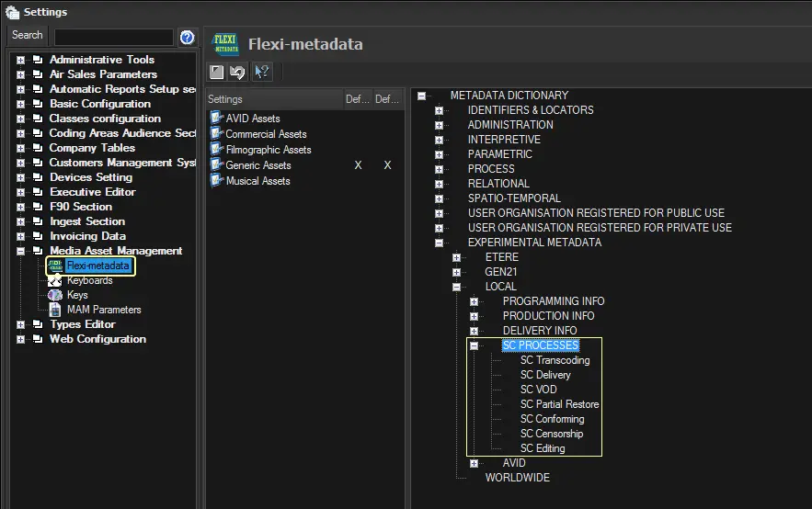This screenshot has height=509, width=812.
Task: Click the AVID Assets item icon
Action: coord(217,119)
